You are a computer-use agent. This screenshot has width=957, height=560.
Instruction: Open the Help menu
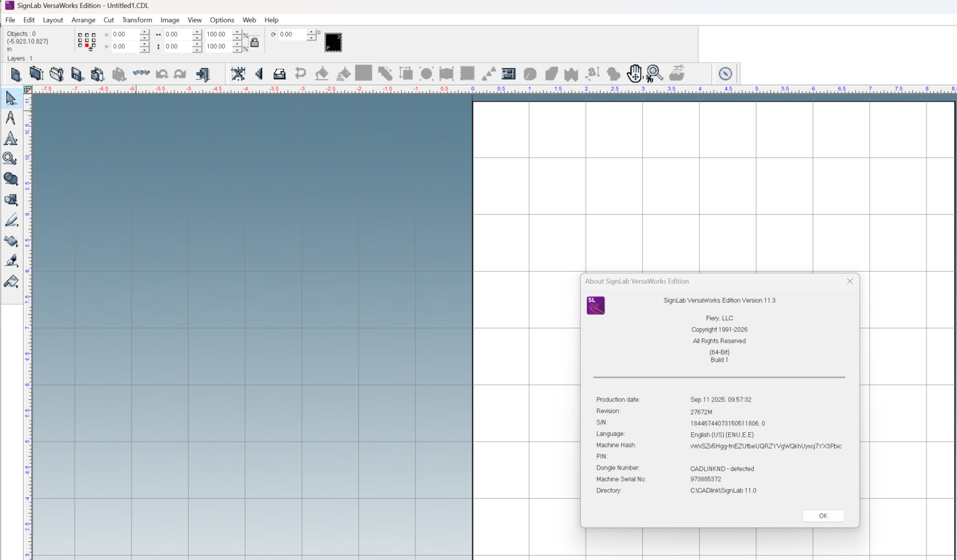click(x=271, y=20)
